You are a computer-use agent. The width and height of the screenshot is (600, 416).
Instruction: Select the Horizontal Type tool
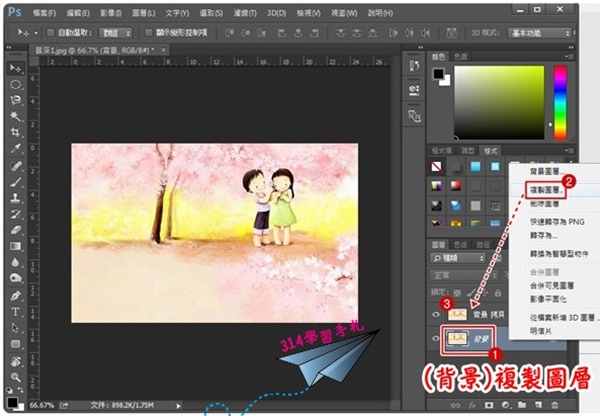coord(15,312)
